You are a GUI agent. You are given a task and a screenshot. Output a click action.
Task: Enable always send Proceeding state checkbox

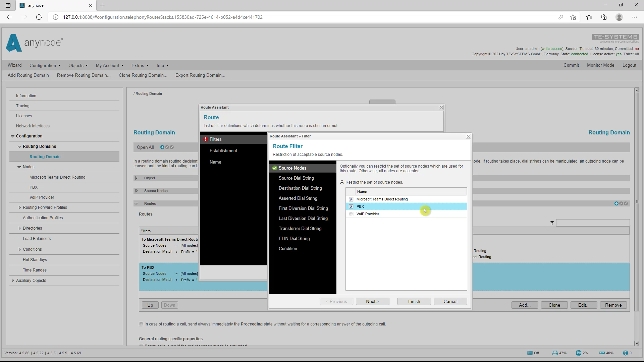pyautogui.click(x=141, y=324)
